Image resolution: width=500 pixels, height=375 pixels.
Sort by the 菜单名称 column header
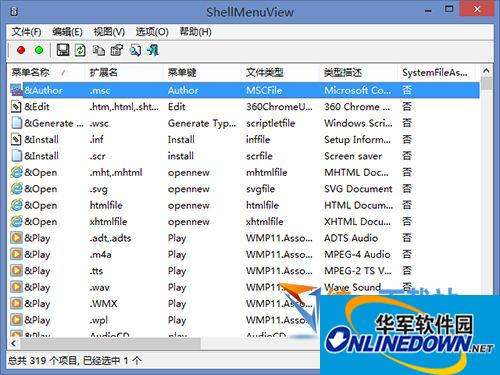click(x=47, y=72)
